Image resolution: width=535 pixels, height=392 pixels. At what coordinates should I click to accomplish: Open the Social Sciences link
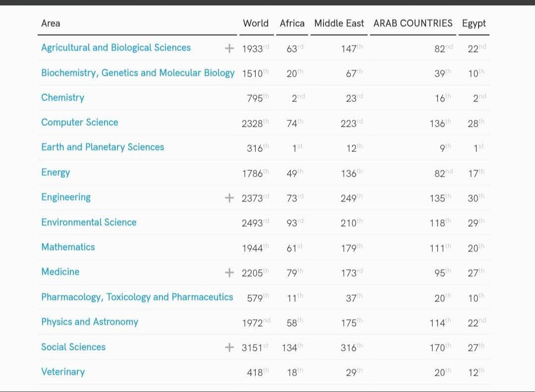pyautogui.click(x=73, y=347)
